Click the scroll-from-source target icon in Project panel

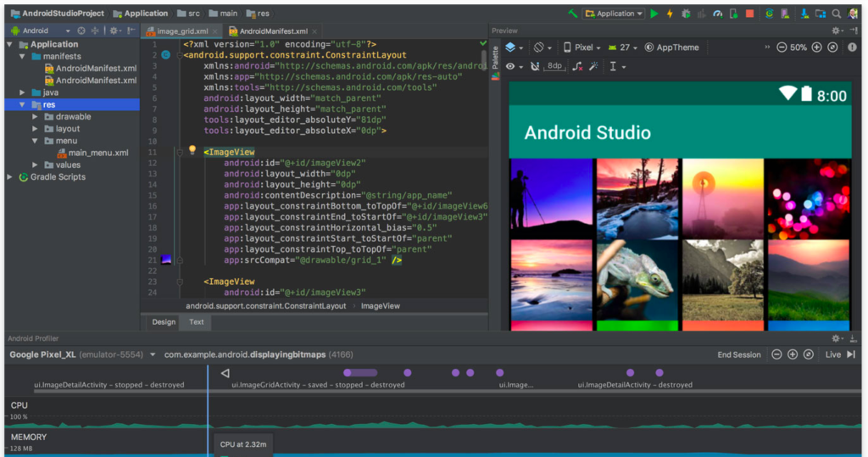pyautogui.click(x=81, y=31)
